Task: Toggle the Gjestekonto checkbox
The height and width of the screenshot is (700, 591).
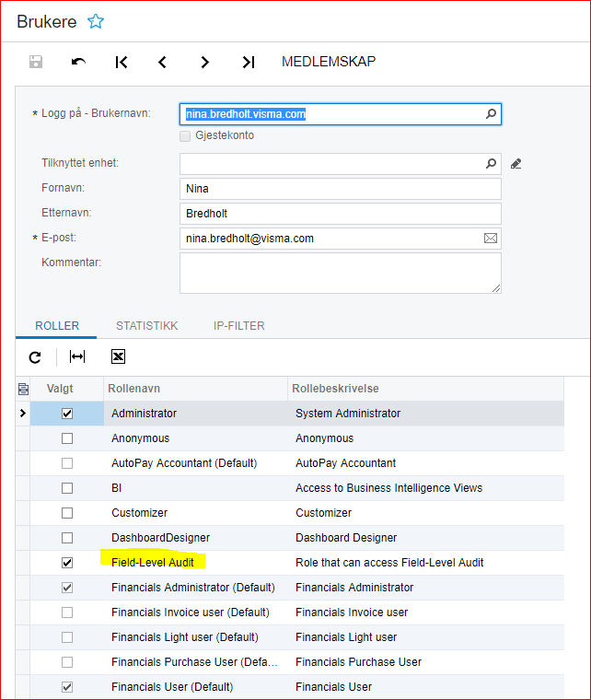Action: coord(186,135)
